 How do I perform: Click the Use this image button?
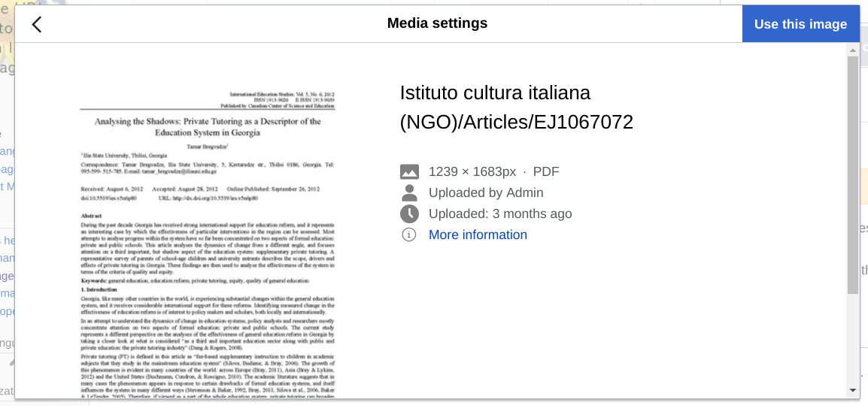[x=800, y=24]
